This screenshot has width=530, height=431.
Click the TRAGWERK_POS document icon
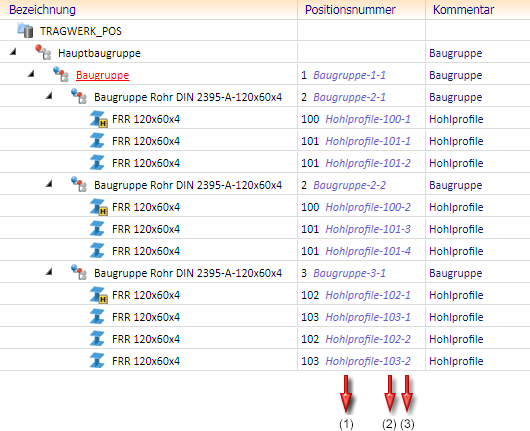[x=25, y=30]
